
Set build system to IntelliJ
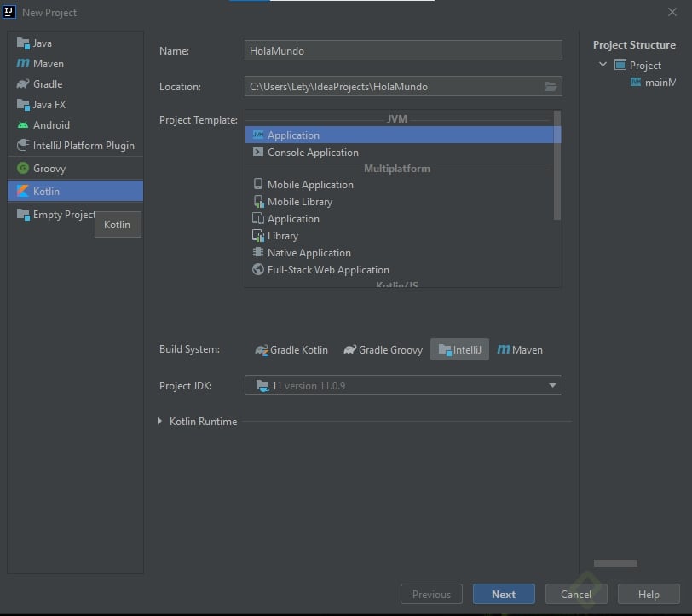click(459, 350)
